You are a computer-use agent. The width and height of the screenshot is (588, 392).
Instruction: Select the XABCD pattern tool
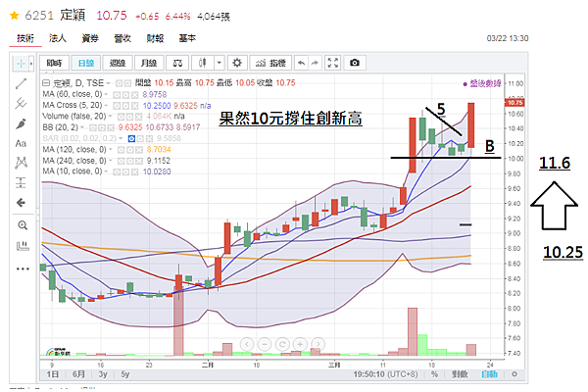(21, 163)
